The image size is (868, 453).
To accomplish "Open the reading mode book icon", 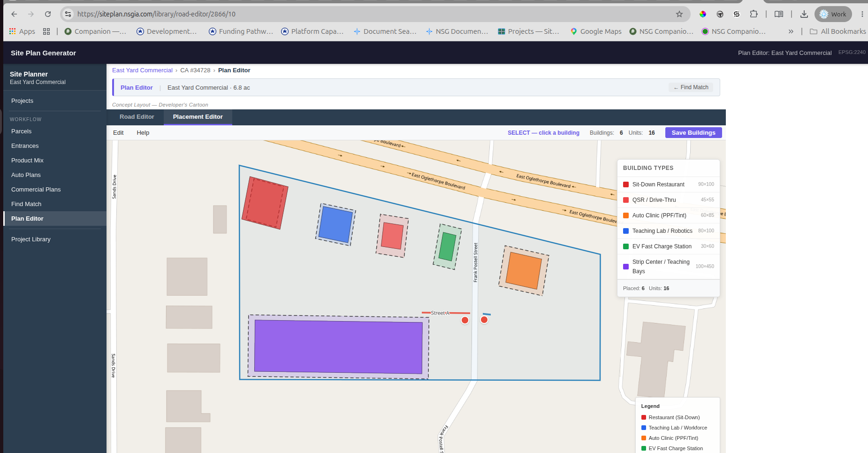I will (x=779, y=14).
